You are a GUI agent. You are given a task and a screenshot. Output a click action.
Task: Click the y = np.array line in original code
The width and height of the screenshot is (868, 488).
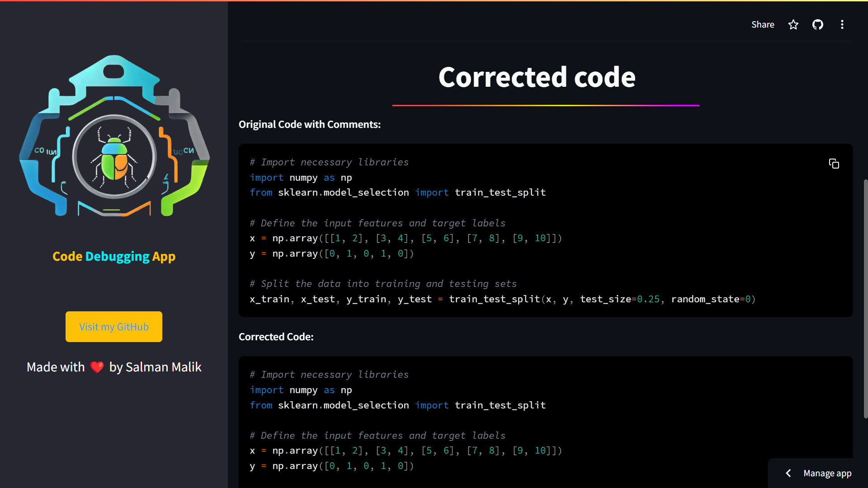pos(331,253)
